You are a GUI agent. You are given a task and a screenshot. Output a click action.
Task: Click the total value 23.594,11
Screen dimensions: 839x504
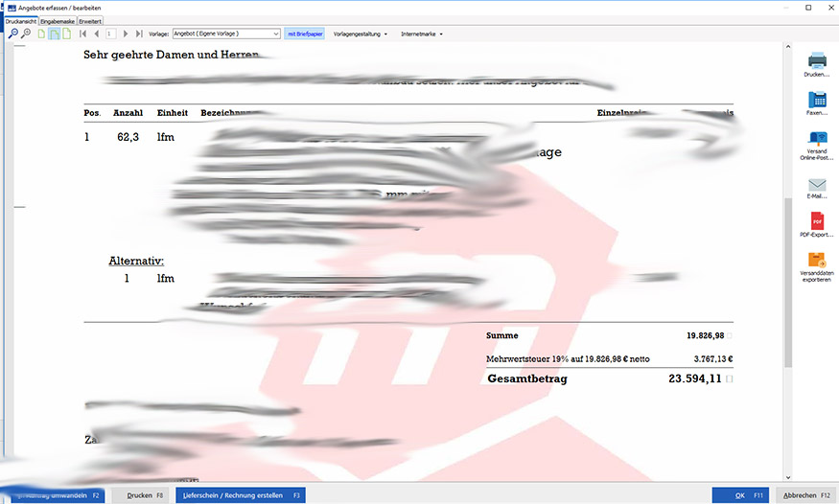point(695,378)
